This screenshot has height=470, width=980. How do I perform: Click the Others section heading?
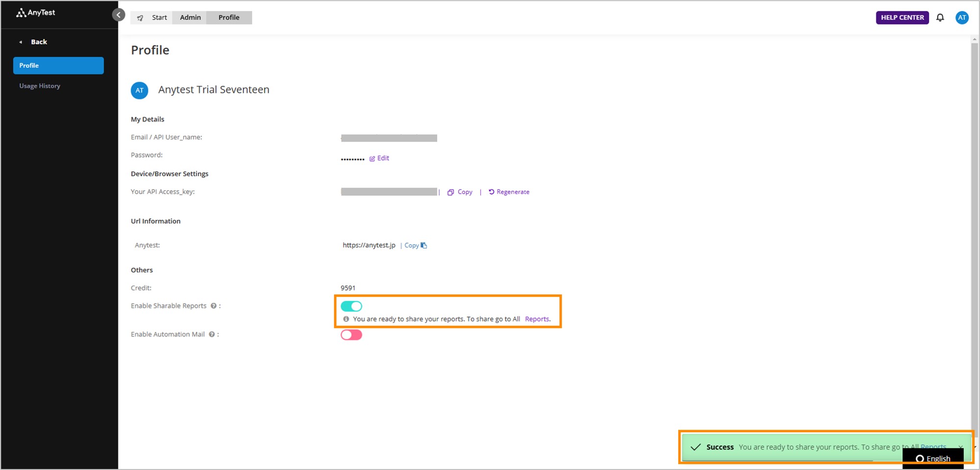(x=142, y=270)
